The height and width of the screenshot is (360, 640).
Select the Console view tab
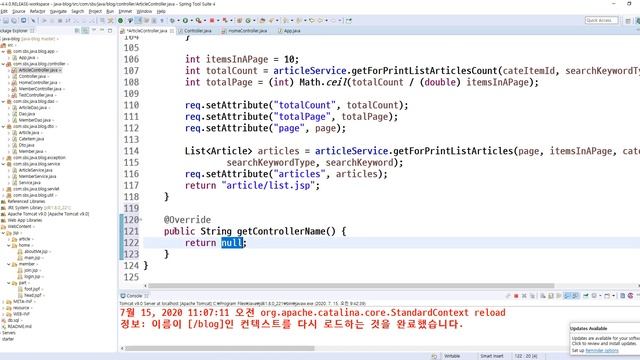coord(134,296)
